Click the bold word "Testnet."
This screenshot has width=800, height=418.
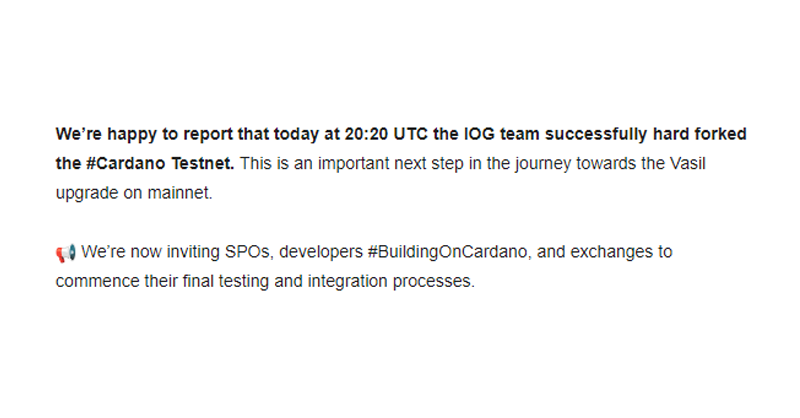(x=203, y=163)
